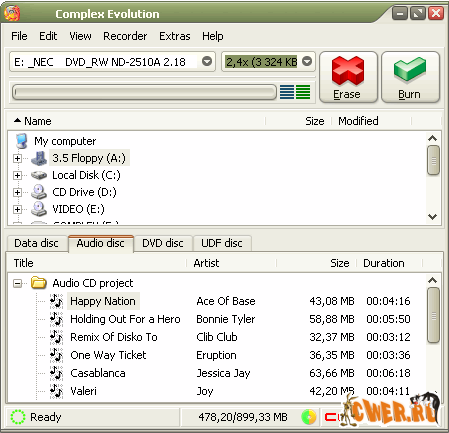Select Local Disk (C:) in tree
This screenshot has width=449, height=433.
pyautogui.click(x=86, y=175)
